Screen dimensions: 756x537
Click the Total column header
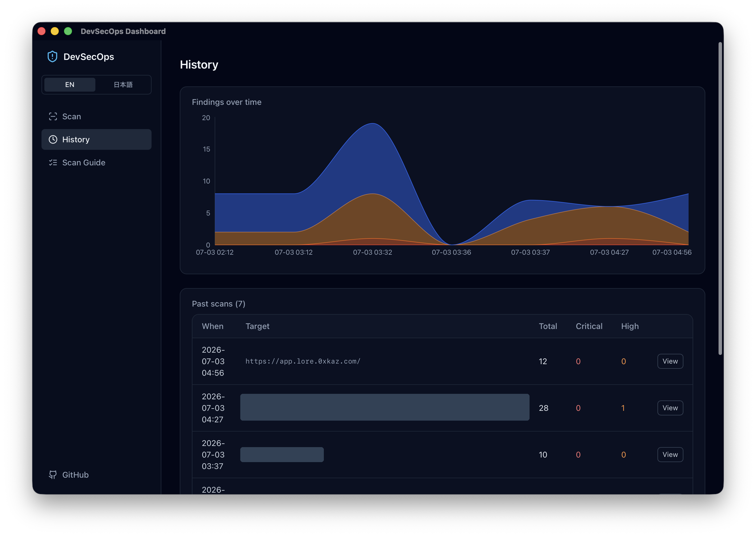(x=548, y=326)
